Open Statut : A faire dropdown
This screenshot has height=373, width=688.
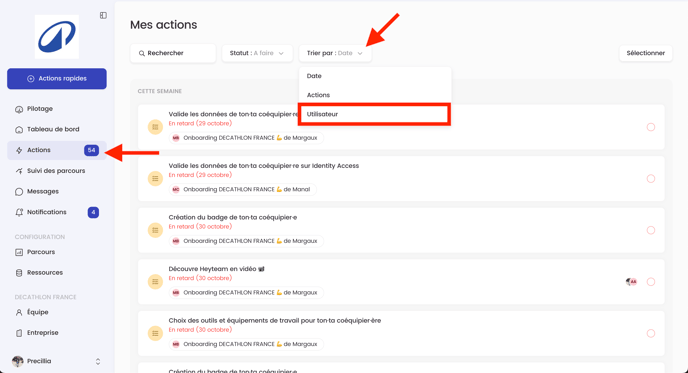tap(257, 53)
